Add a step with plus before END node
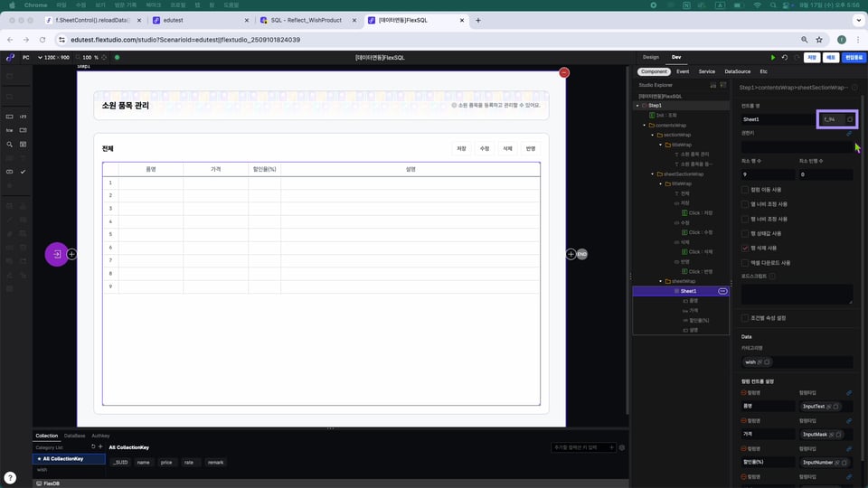Viewport: 868px width, 488px height. [x=571, y=255]
